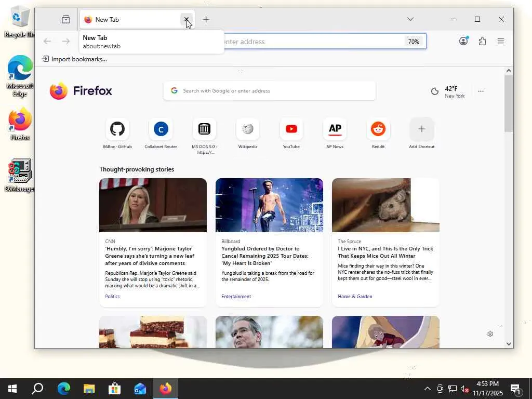Open the cartoon illustration story thumbnail
The width and height of the screenshot is (532, 399).
[x=386, y=332]
